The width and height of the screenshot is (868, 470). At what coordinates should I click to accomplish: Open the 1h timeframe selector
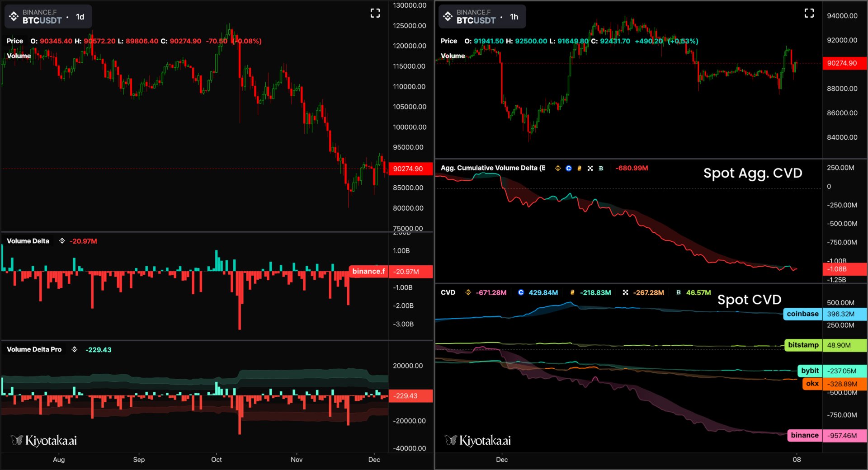514,17
